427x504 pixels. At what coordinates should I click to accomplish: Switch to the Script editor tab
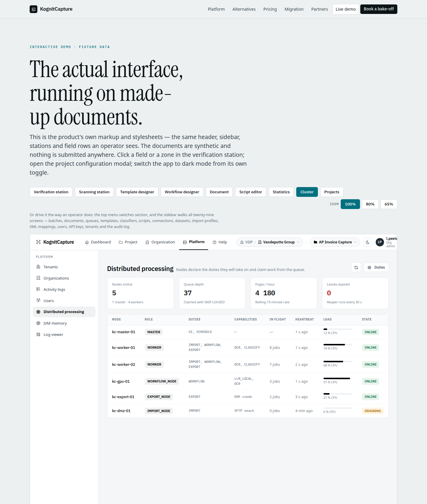pos(251,192)
